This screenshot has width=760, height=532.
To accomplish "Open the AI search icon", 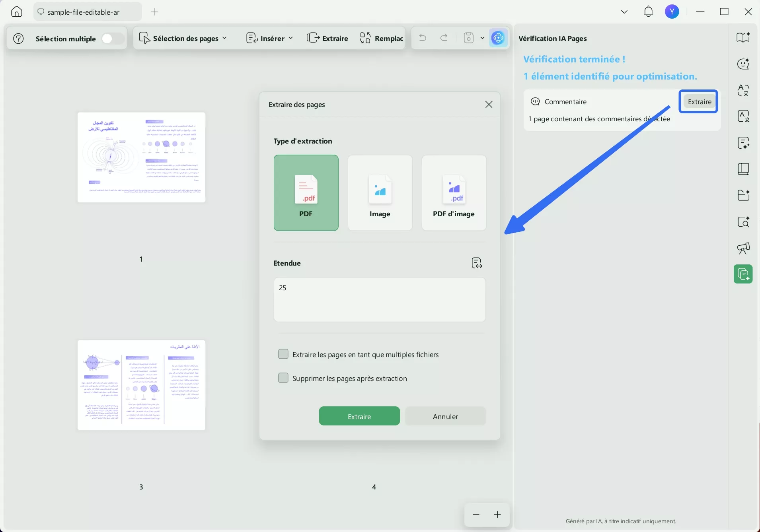I will [743, 221].
